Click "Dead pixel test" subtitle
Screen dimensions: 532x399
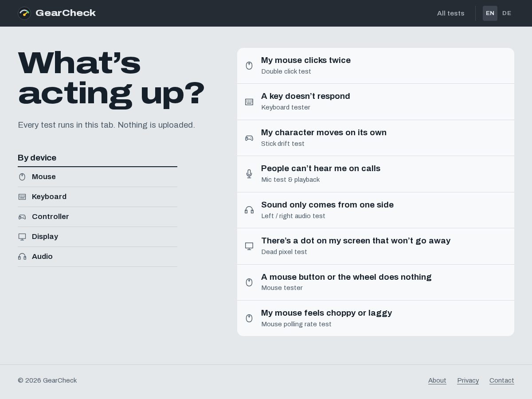point(284,252)
